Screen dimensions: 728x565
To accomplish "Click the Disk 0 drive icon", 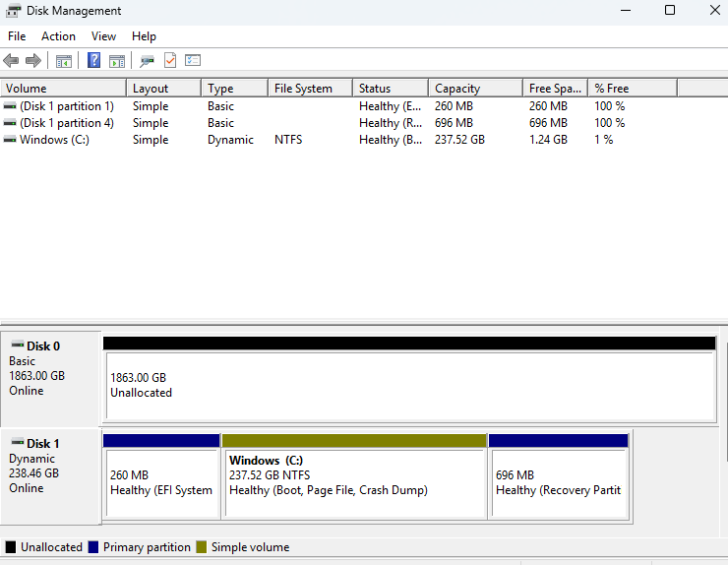I will (x=18, y=345).
